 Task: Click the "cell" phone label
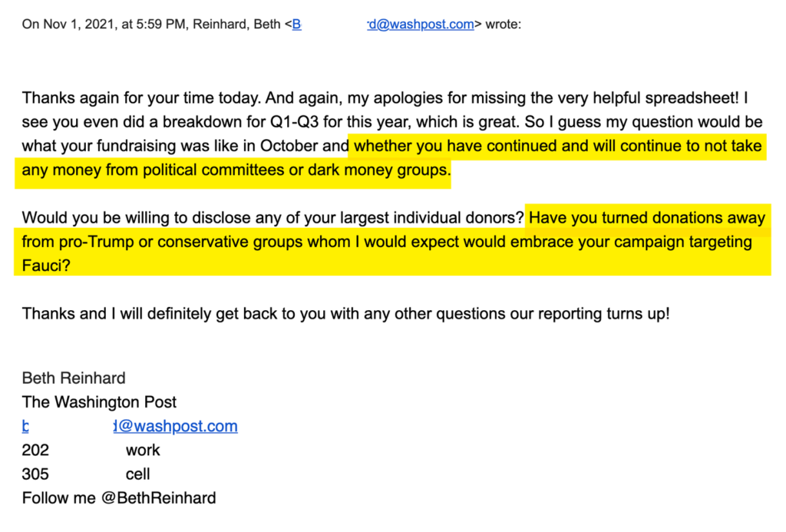point(137,474)
